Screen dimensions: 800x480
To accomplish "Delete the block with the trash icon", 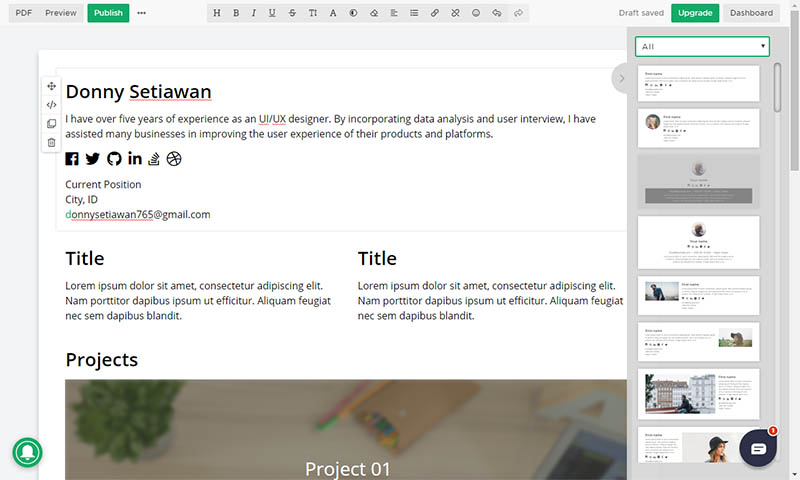I will 51,143.
